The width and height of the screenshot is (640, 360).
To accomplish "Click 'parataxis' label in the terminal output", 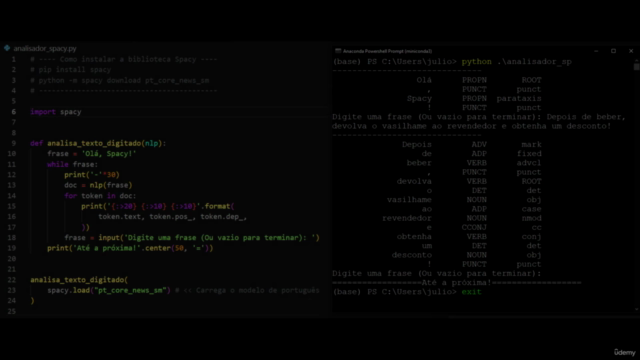I will click(x=519, y=98).
